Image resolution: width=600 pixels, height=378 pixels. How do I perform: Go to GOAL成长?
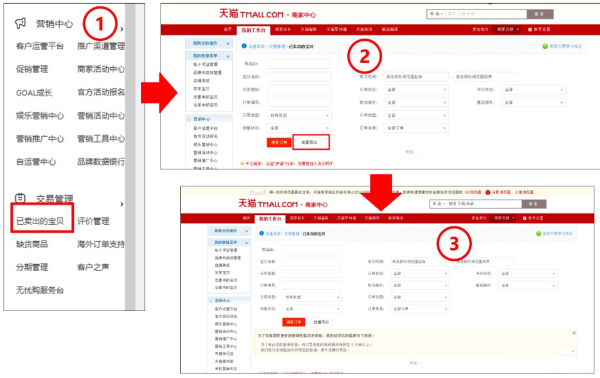point(34,93)
